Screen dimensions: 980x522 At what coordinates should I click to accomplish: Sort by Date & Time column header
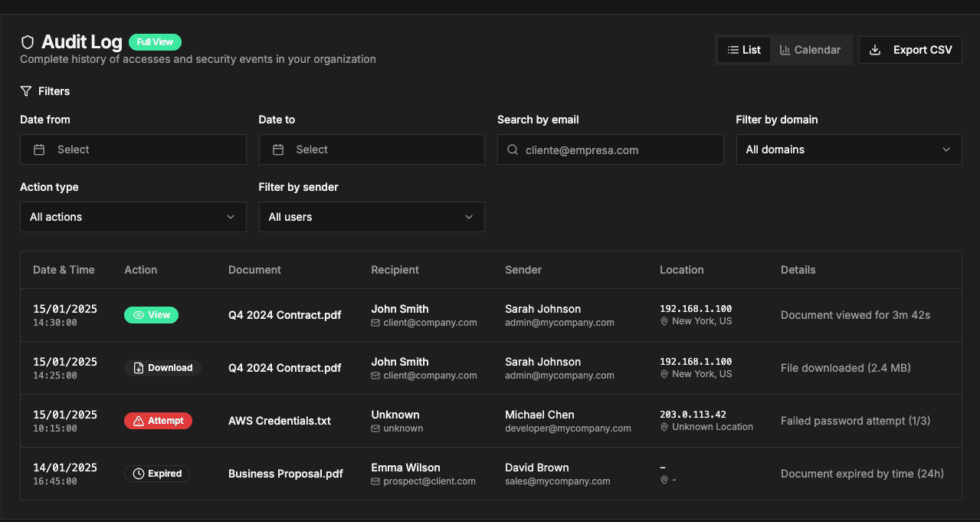click(64, 270)
